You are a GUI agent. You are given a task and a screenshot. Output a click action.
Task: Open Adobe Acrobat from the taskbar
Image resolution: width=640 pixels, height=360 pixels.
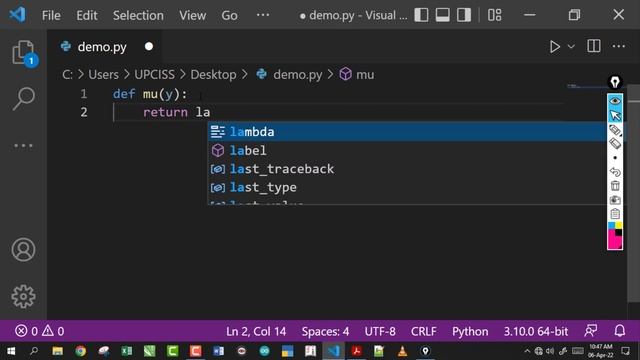point(356,351)
